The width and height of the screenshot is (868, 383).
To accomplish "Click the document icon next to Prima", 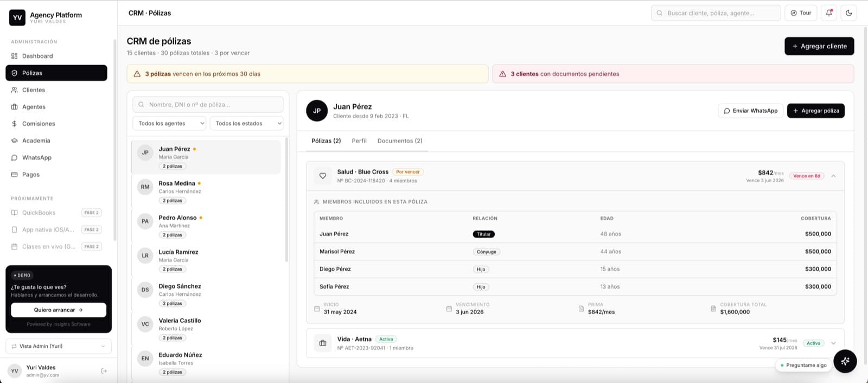I will [581, 309].
